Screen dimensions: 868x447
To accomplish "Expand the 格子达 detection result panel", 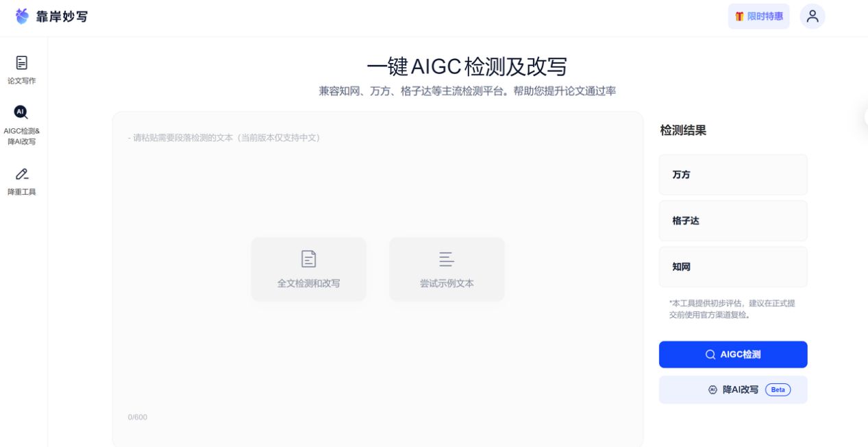I will coord(732,220).
